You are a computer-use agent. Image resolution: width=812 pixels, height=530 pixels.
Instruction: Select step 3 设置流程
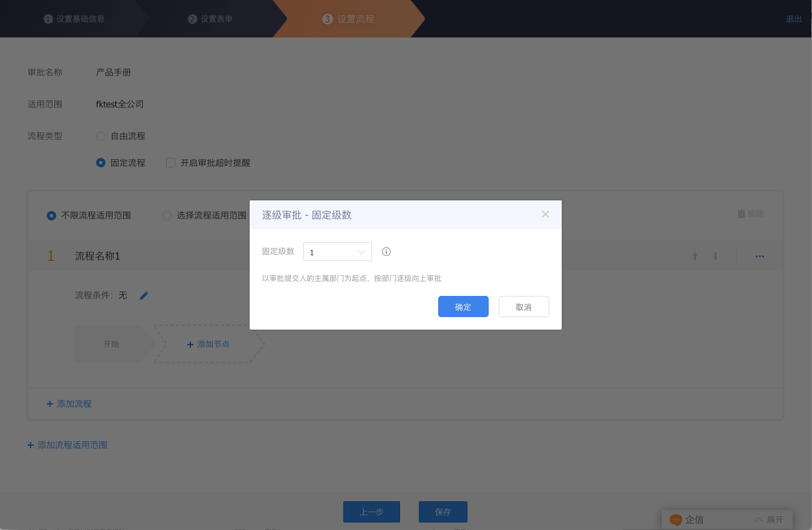coord(348,19)
